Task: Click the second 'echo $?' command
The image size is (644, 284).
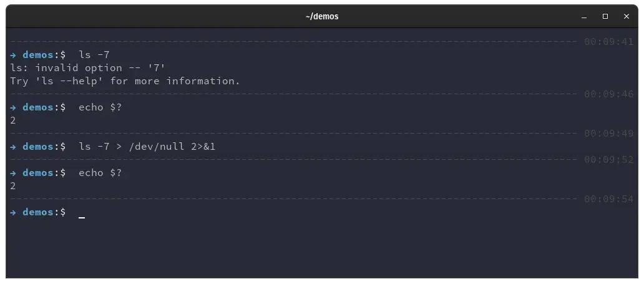Action: [100, 173]
